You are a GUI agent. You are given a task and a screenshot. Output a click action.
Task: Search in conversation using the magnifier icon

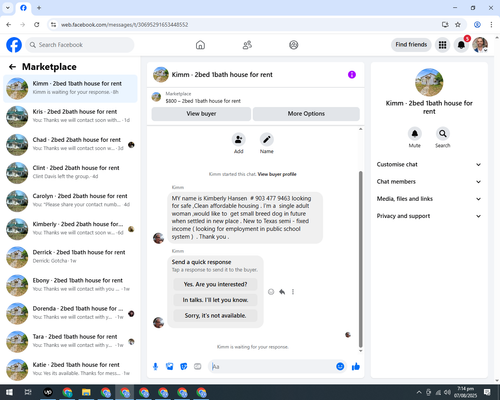click(443, 134)
